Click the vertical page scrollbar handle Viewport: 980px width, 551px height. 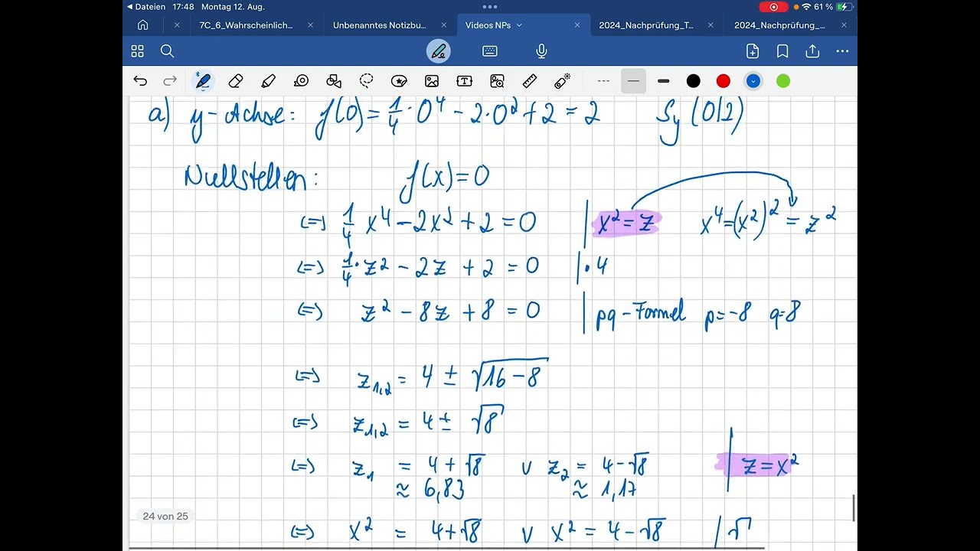pyautogui.click(x=854, y=508)
